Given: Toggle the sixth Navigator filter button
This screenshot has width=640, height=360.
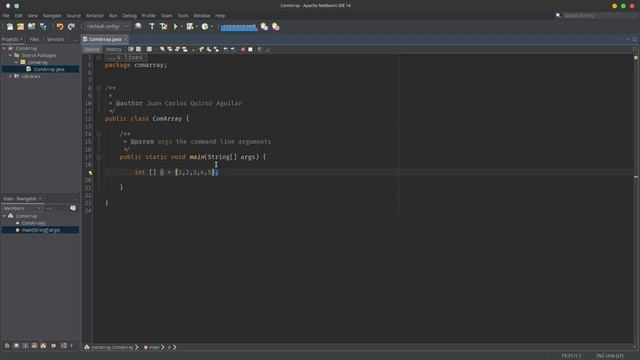Looking at the screenshot, I should click(53, 346).
